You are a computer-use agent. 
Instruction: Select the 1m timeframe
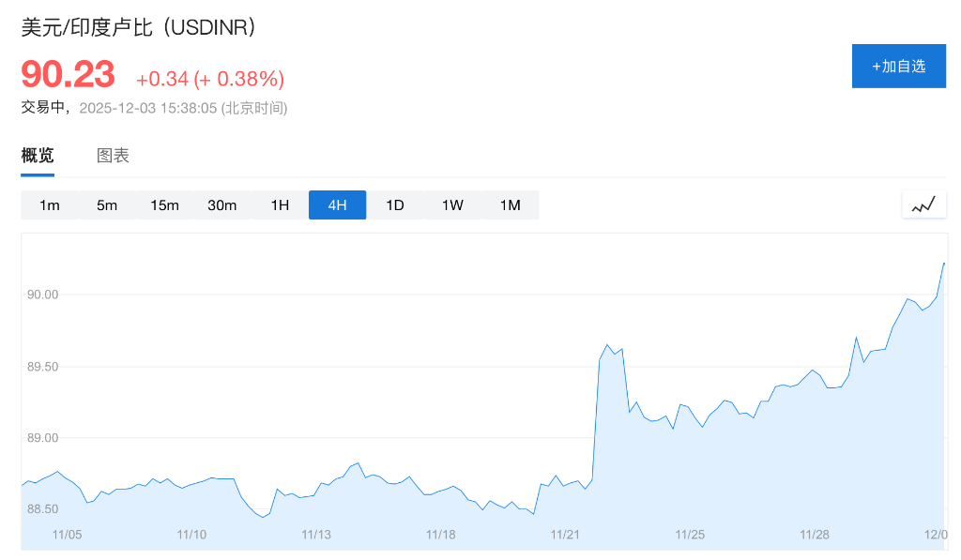coord(50,205)
